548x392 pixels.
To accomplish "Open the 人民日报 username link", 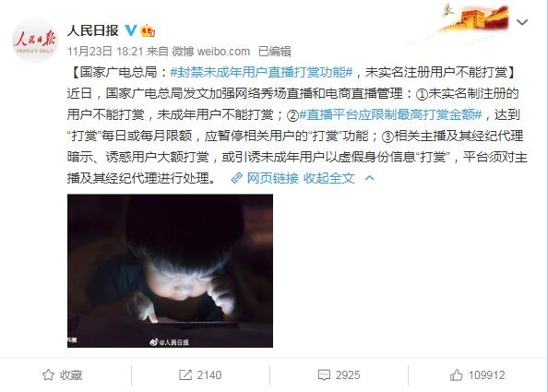I will click(92, 30).
